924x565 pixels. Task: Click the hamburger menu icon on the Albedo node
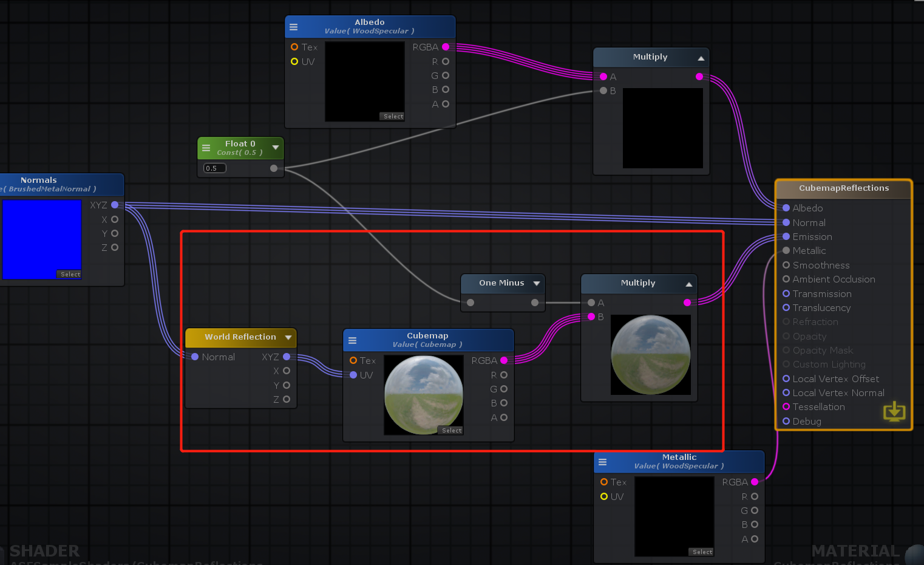point(293,26)
